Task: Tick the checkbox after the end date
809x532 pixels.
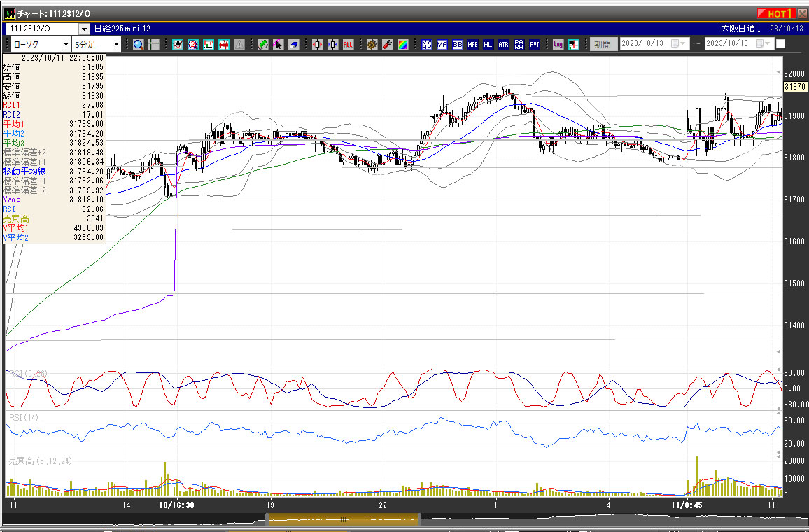Action: pos(780,44)
